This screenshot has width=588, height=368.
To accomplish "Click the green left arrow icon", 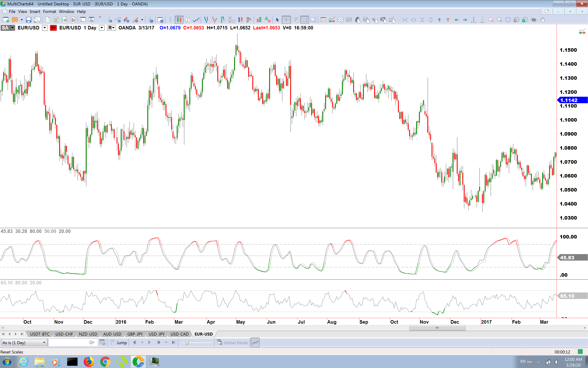I will point(456,20).
